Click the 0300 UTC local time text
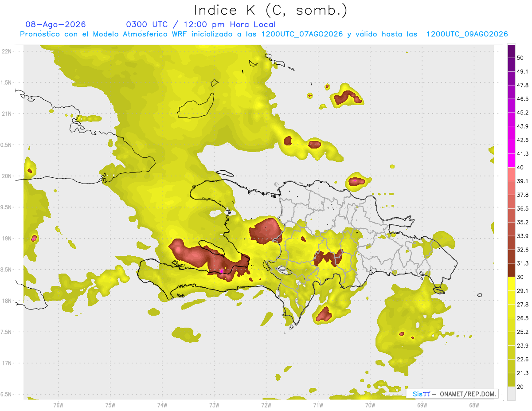Viewport: 532px width, 411px height. click(x=201, y=24)
